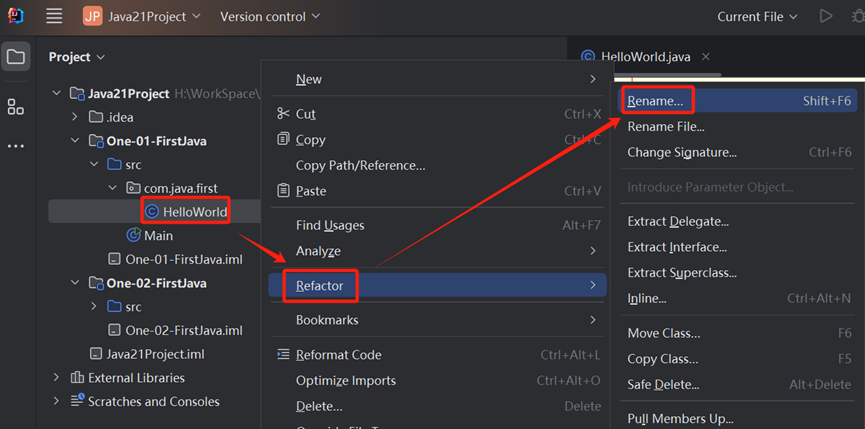Collapse the com.java.first package

tap(113, 188)
